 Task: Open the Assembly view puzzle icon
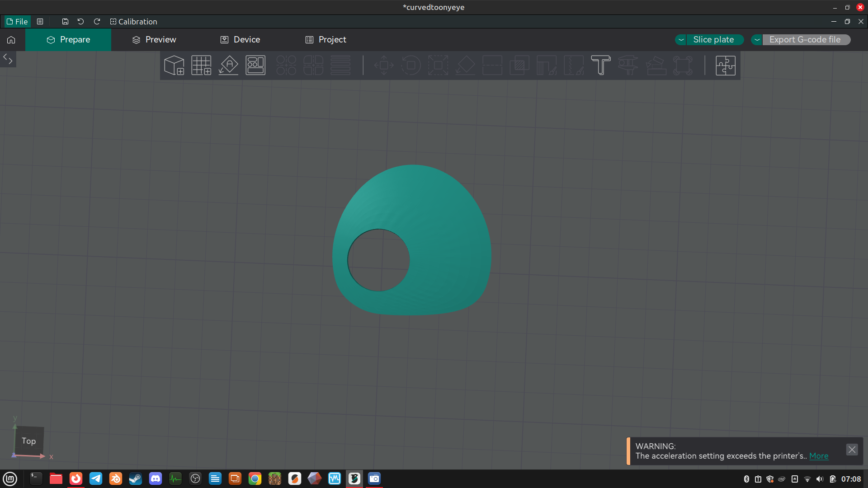[x=726, y=66]
